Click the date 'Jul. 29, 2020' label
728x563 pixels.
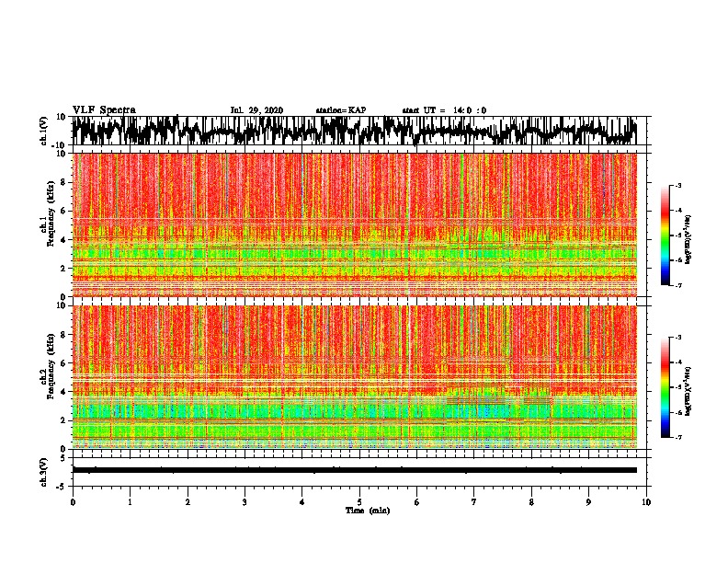click(256, 110)
